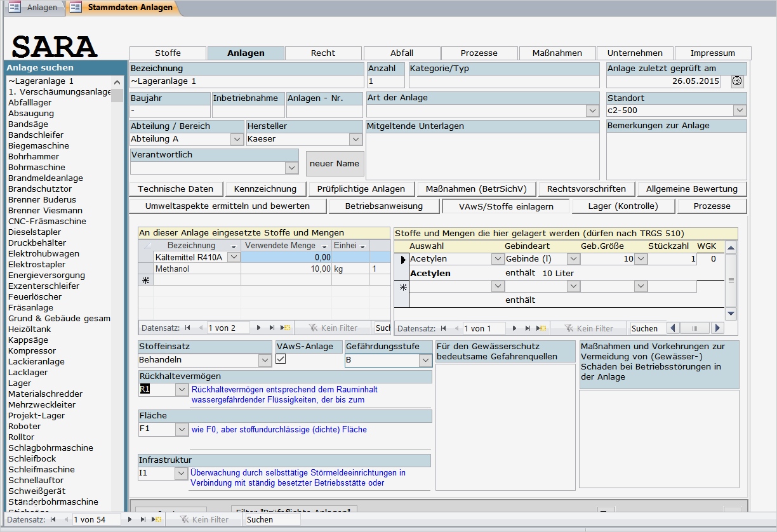Open the Gefährdungsstufe dropdown

[x=425, y=361]
